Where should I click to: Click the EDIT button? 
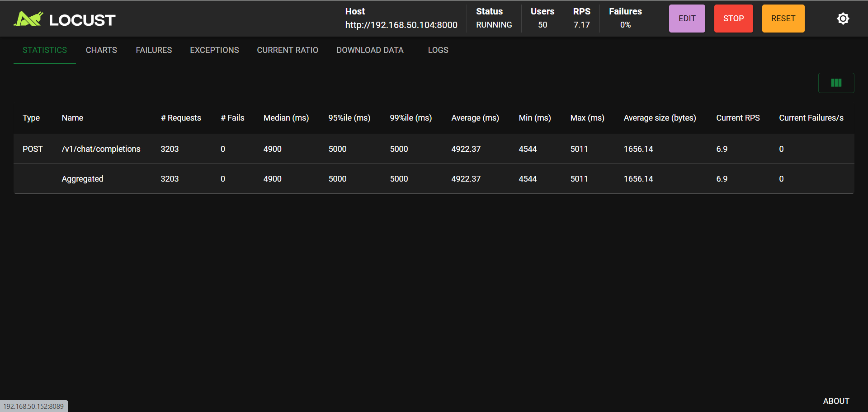point(687,19)
